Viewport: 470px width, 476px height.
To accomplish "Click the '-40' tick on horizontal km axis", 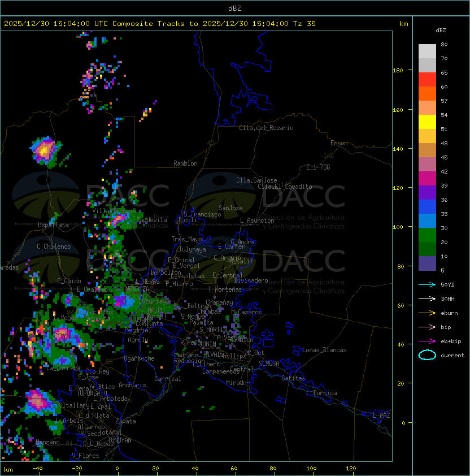I will click(x=37, y=469).
